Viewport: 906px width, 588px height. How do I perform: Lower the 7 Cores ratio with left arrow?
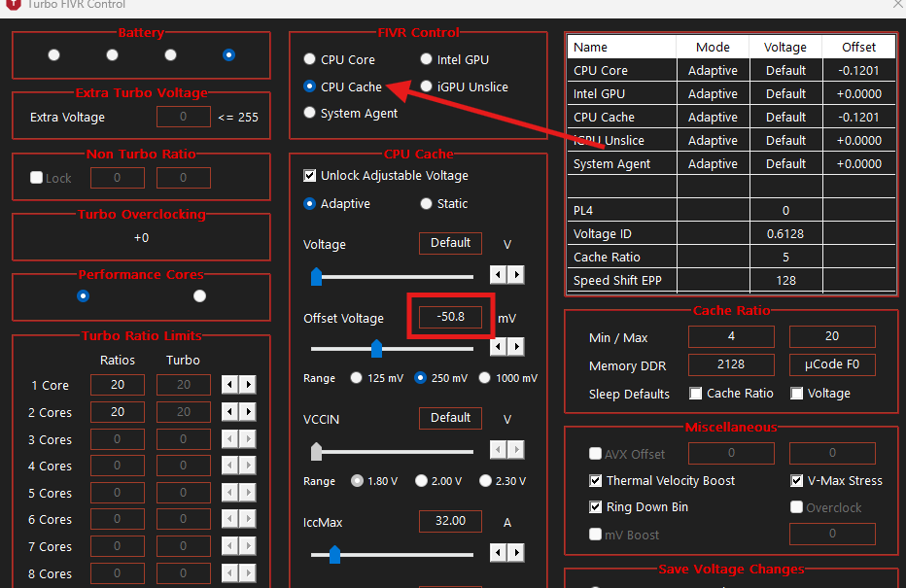click(x=230, y=546)
